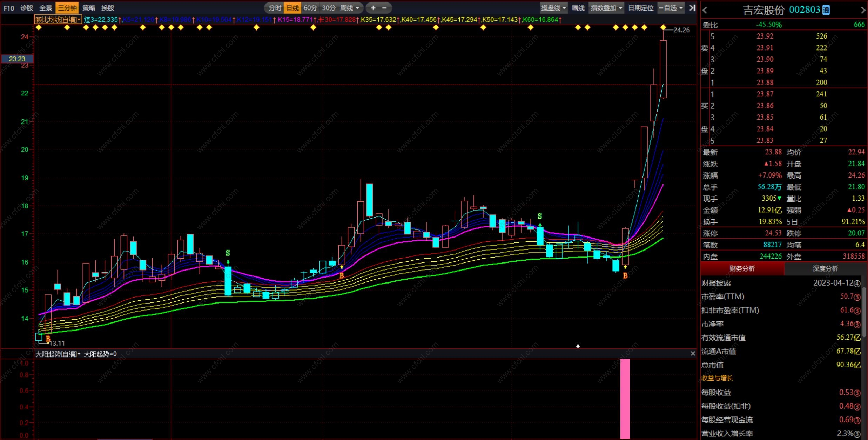
Task: Open the F10 info page
Action: click(9, 8)
